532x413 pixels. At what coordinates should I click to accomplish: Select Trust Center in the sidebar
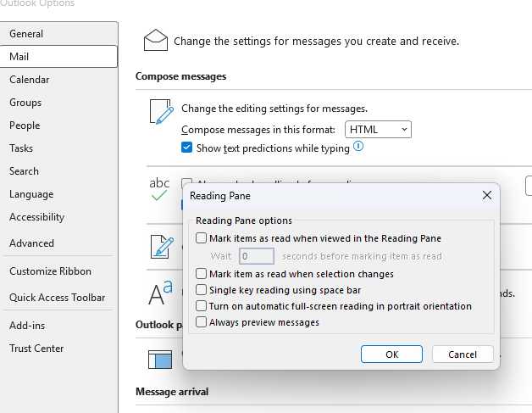58,349
